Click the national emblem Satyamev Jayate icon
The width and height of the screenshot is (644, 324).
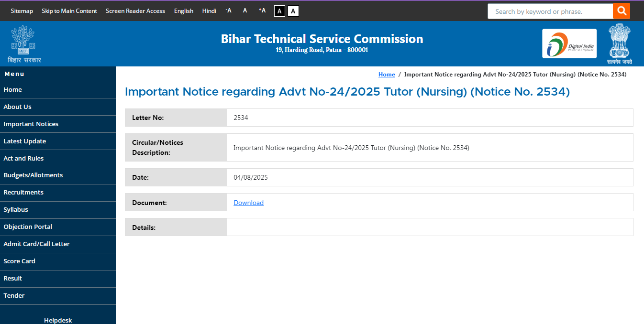620,43
